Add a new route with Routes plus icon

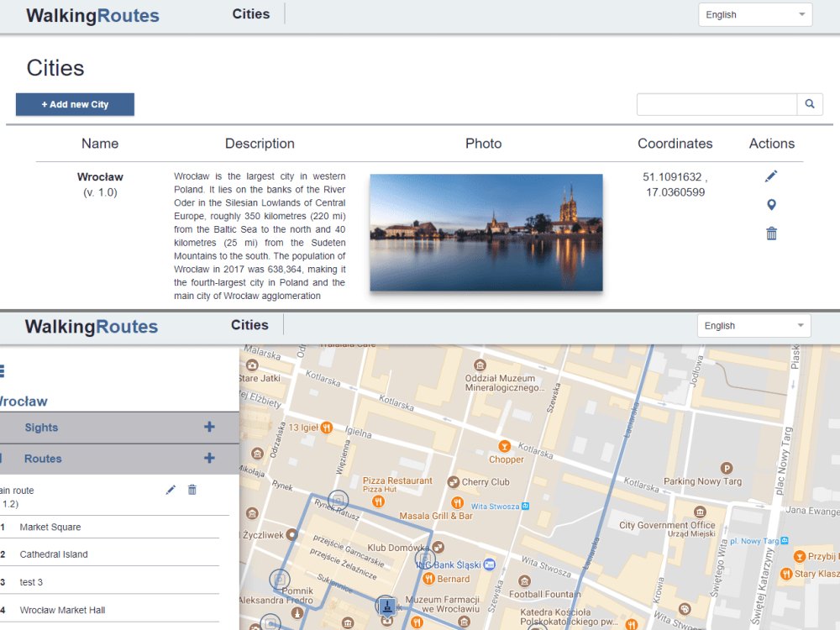tap(209, 458)
